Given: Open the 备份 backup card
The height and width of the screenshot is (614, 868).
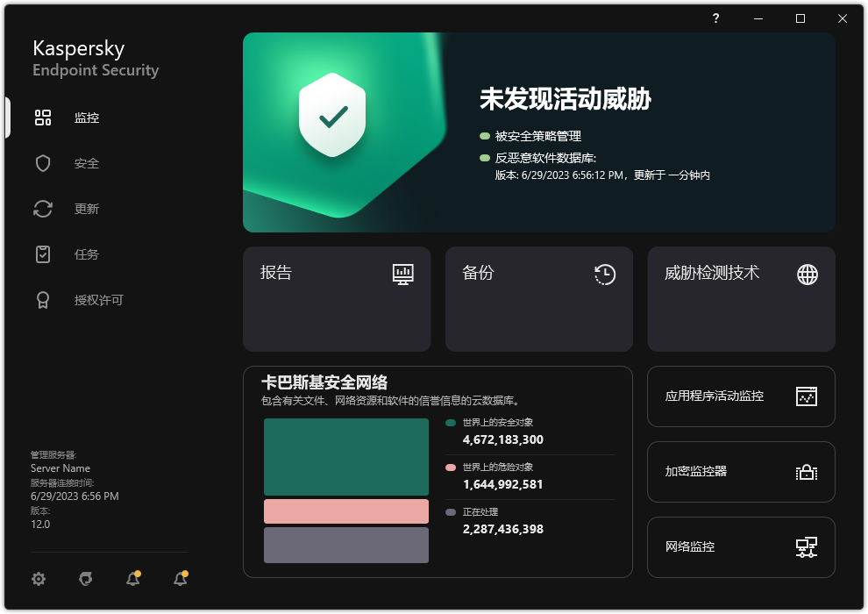Looking at the screenshot, I should (538, 299).
